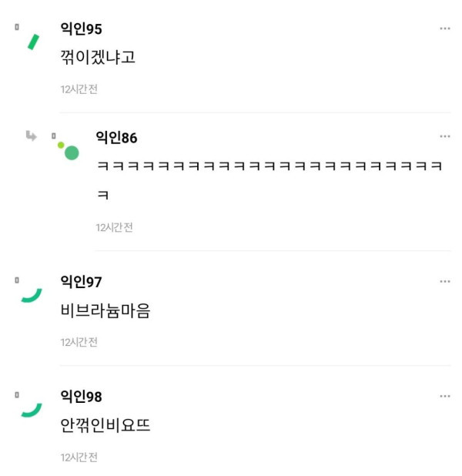Select the 익인97 username
462x476 pixels.
coord(81,282)
